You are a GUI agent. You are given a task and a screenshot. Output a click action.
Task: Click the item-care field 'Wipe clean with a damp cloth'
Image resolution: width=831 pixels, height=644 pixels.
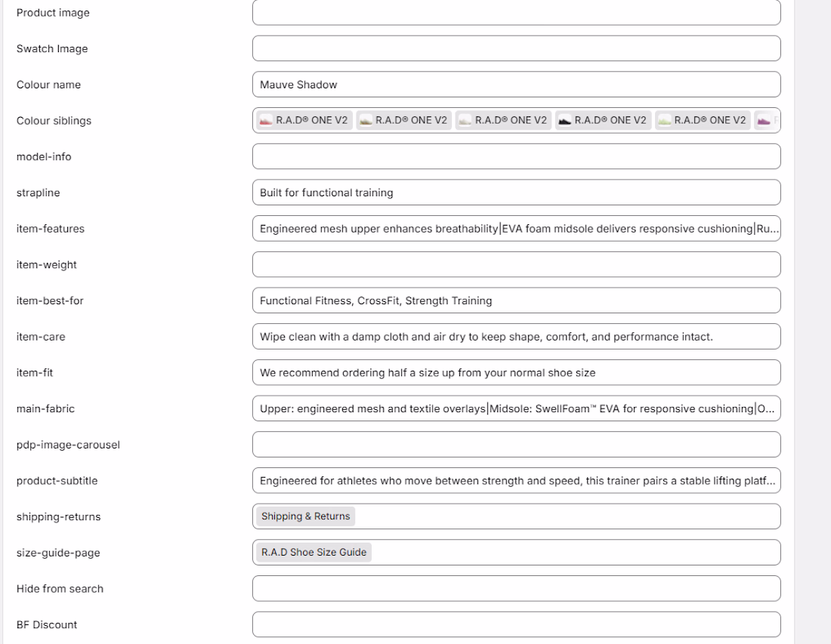tap(516, 336)
